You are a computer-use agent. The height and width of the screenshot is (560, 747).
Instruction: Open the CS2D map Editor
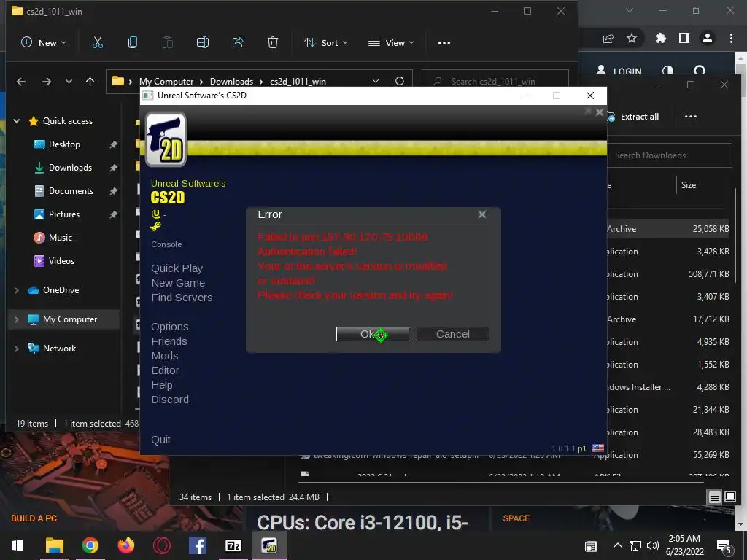tap(165, 370)
